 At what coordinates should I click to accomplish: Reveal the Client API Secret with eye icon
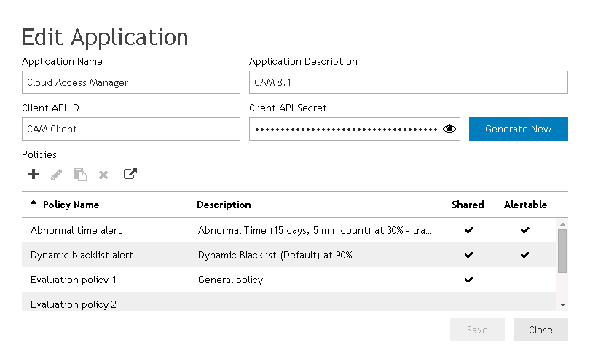tap(449, 129)
